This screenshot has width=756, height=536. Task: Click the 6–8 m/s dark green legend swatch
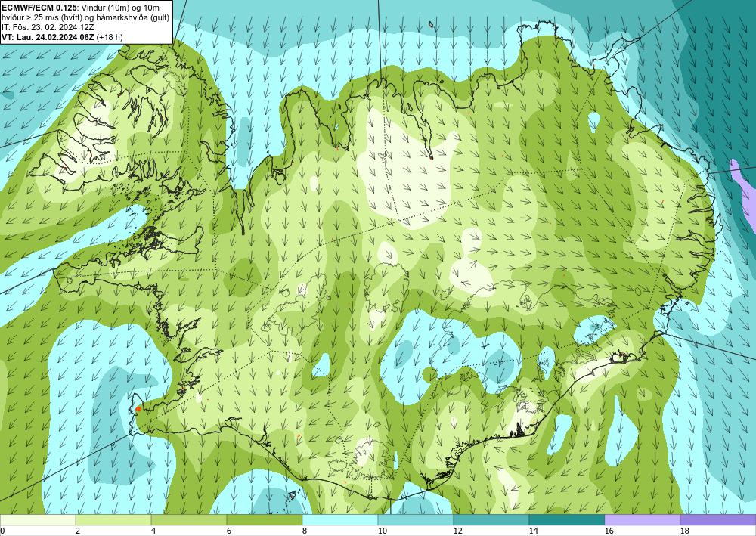pos(264,520)
